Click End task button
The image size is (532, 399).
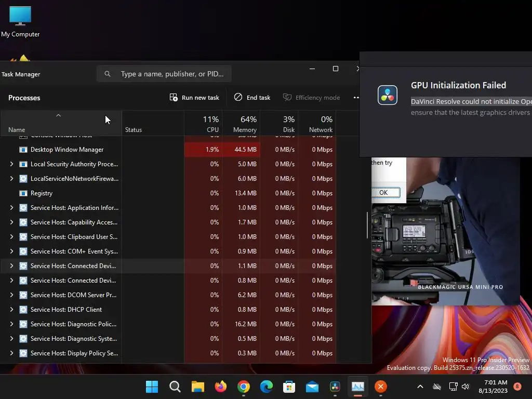pyautogui.click(x=252, y=98)
